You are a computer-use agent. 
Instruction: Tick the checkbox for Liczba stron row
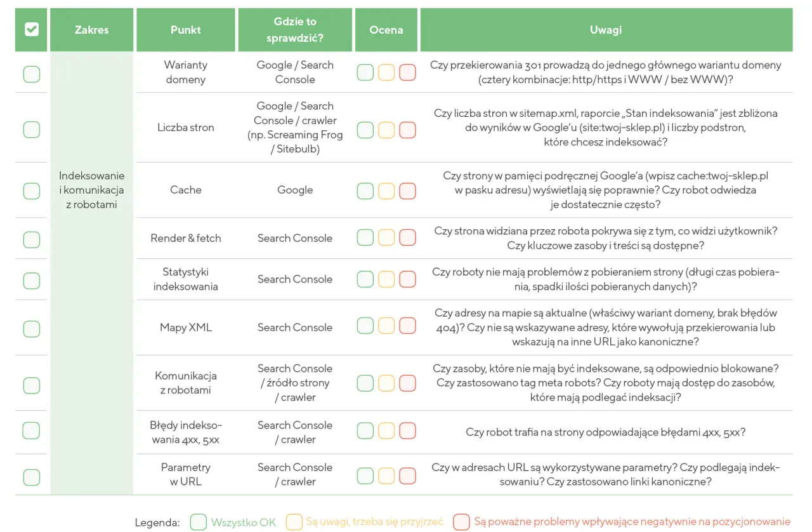coord(31,129)
